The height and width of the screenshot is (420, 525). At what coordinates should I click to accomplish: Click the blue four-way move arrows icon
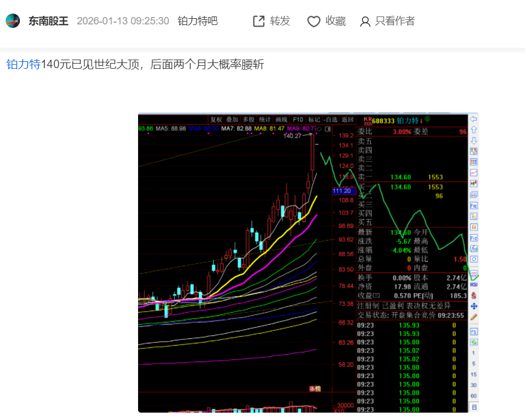(x=474, y=306)
